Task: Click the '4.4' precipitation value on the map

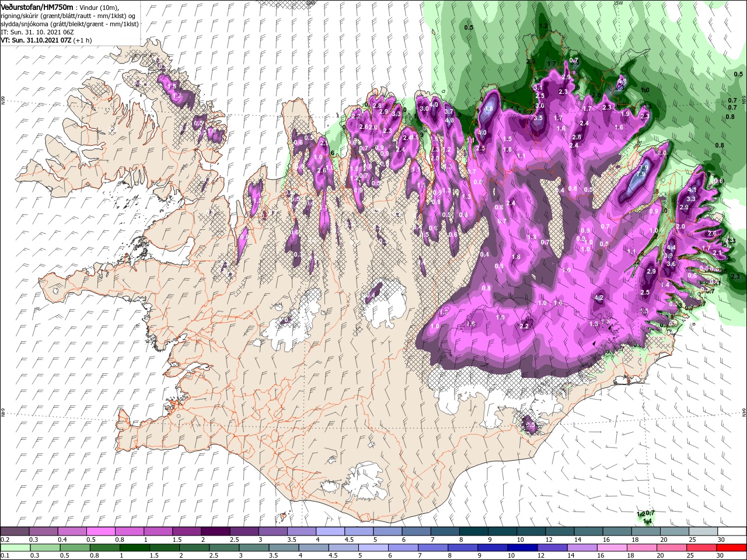Action: [x=671, y=248]
